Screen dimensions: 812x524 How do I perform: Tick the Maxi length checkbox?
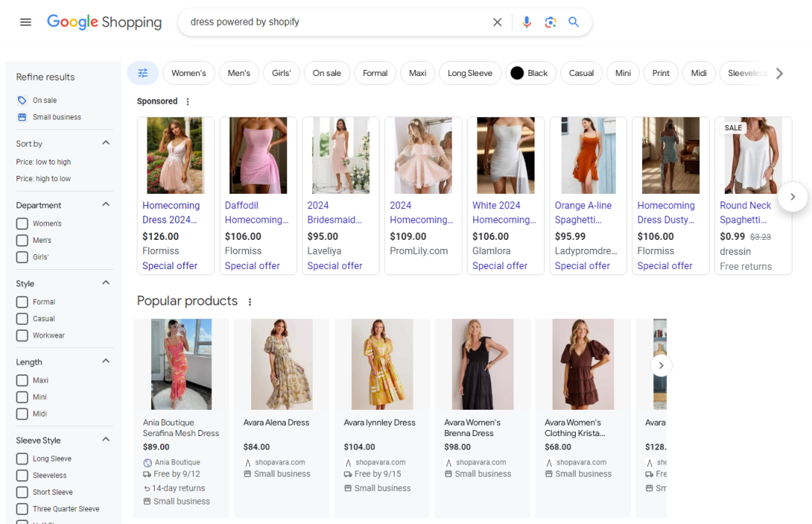pyautogui.click(x=23, y=380)
